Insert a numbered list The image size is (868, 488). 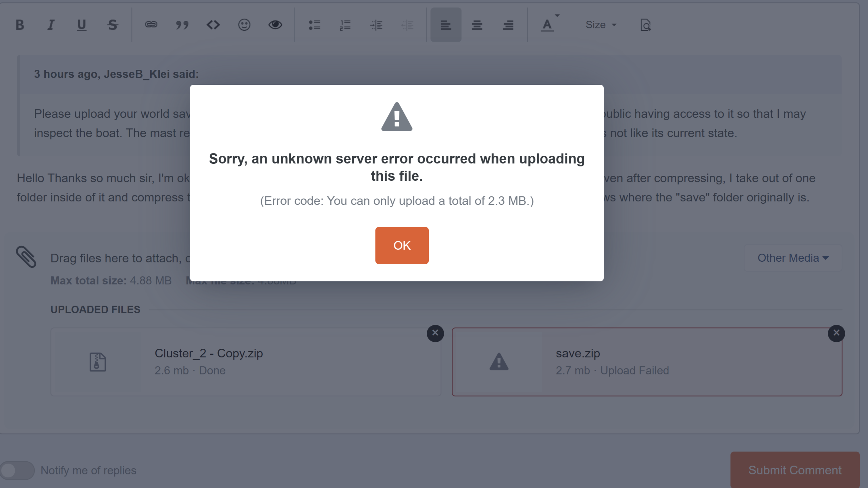click(345, 25)
